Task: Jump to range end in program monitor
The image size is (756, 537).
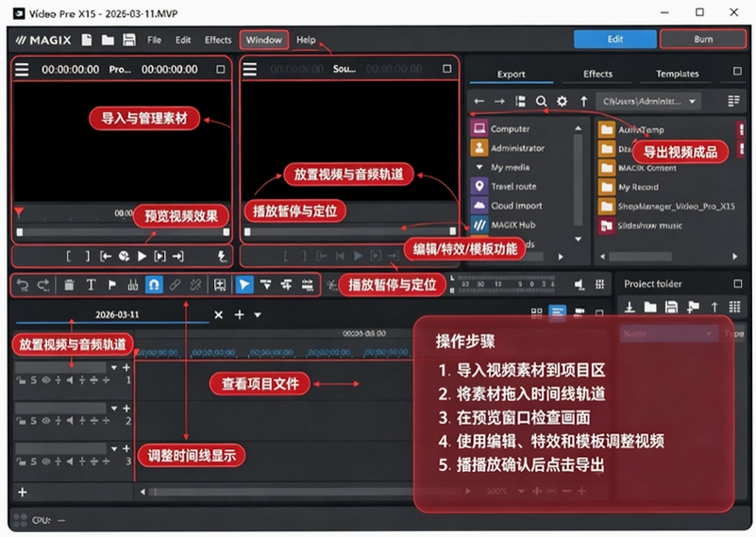Action: tap(178, 256)
